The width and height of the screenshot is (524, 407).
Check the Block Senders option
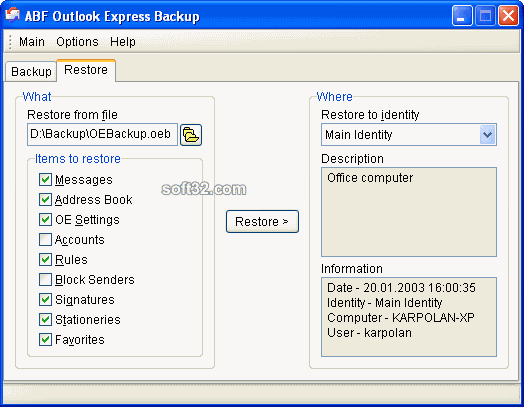tap(45, 279)
